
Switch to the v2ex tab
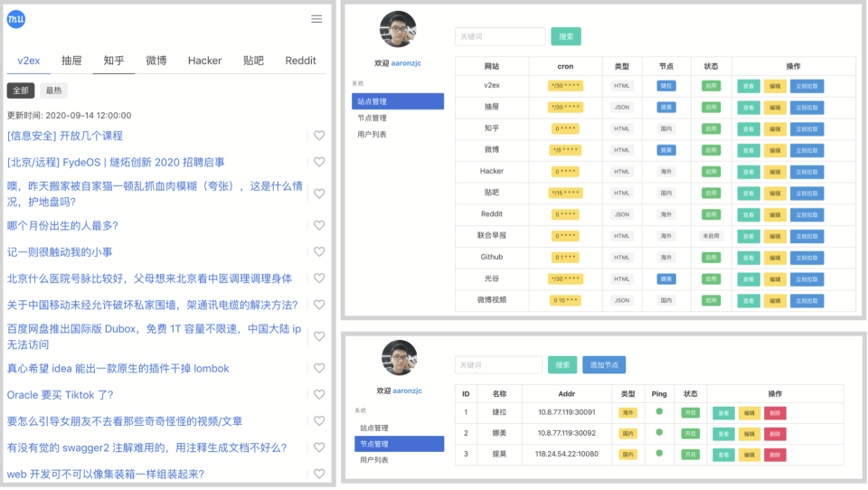[x=28, y=61]
